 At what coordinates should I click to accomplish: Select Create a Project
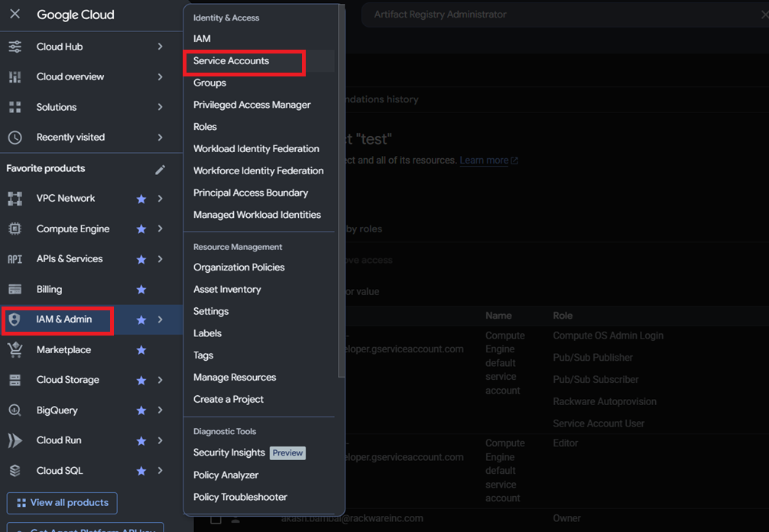tap(228, 400)
